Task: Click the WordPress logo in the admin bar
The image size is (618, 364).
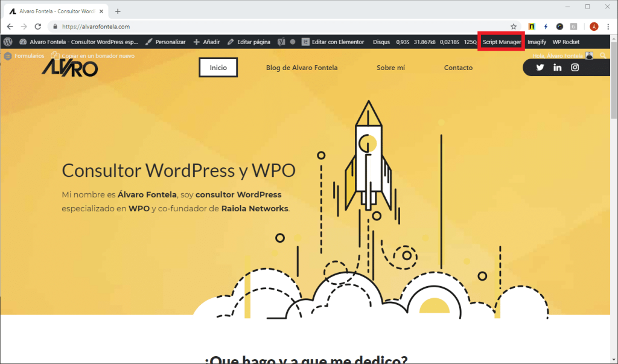Action: tap(7, 42)
